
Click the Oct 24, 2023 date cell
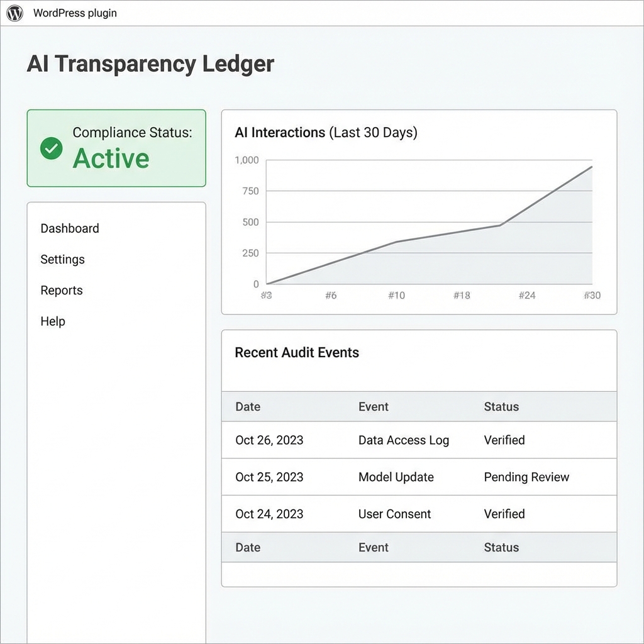(x=269, y=514)
